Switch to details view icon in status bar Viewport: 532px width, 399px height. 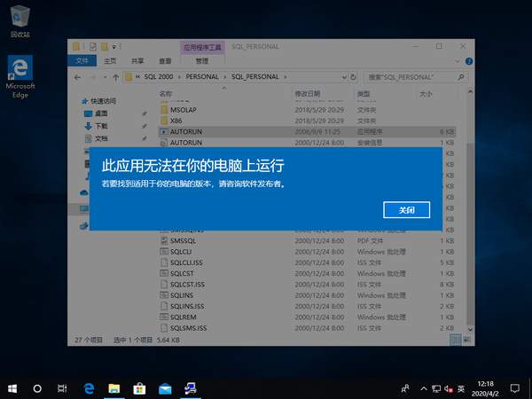tap(456, 340)
